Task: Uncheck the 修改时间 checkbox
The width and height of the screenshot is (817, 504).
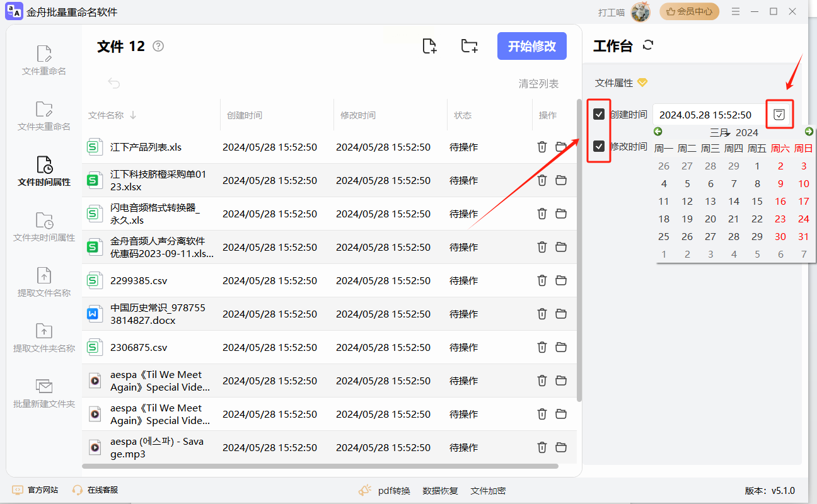Action: 599,146
